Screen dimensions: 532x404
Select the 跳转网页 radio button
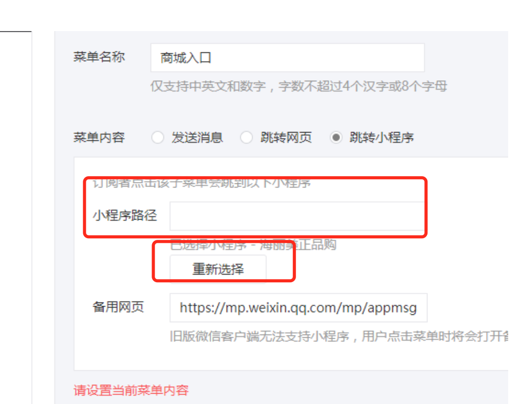[246, 138]
